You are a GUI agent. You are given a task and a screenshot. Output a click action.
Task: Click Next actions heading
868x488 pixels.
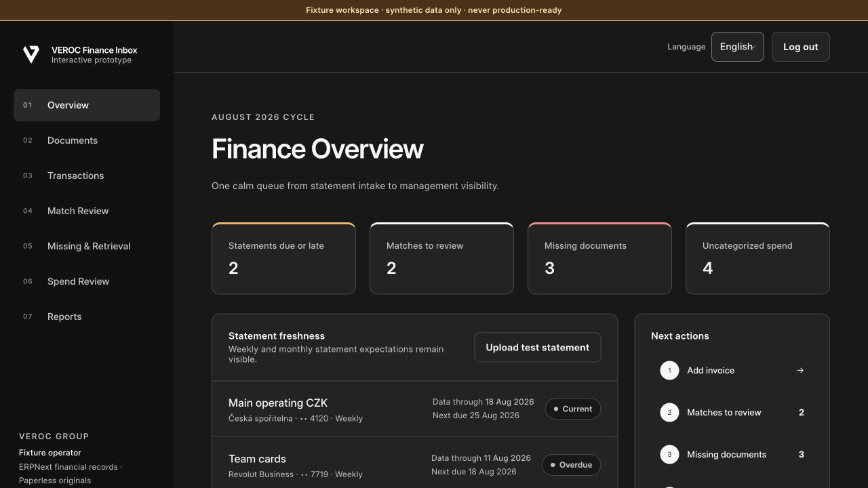680,336
